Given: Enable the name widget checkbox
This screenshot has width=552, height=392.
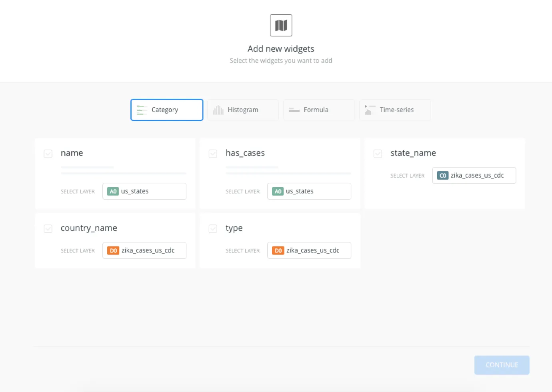Looking at the screenshot, I should (x=48, y=154).
